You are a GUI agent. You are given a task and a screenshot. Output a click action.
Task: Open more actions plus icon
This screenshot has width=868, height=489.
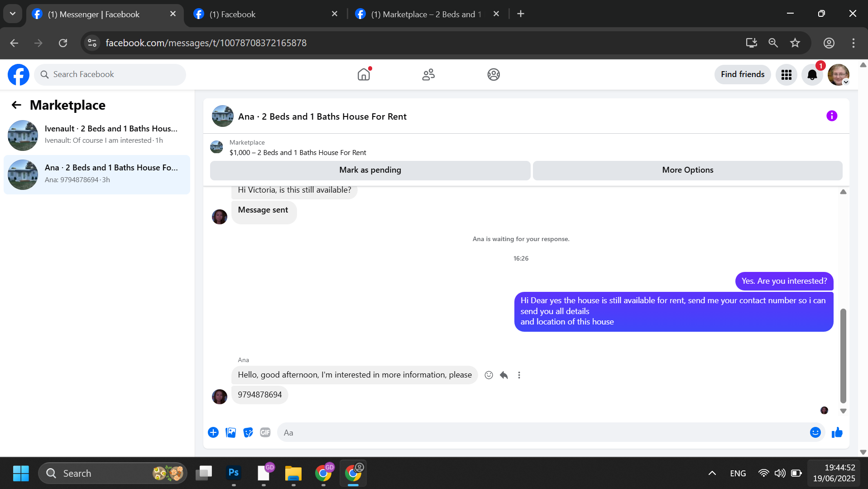213,433
